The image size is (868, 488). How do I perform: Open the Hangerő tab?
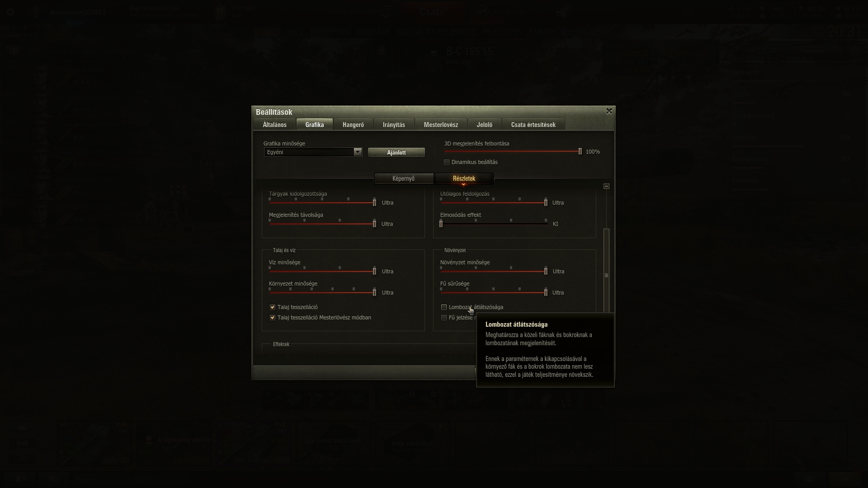(353, 125)
